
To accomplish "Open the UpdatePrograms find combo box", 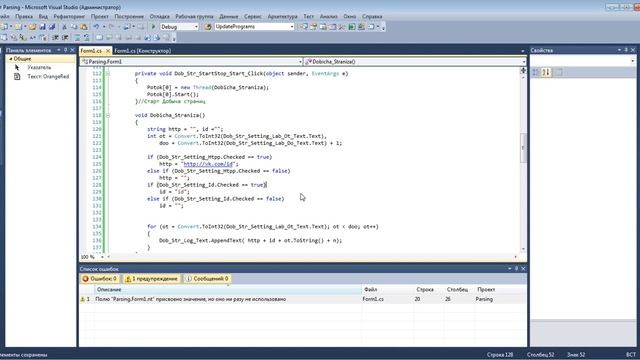I will pyautogui.click(x=292, y=27).
